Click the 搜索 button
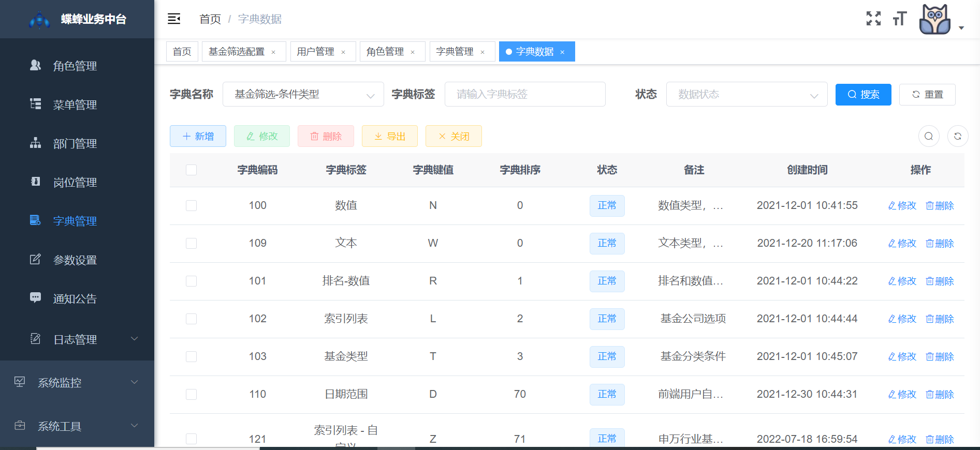 coord(864,95)
